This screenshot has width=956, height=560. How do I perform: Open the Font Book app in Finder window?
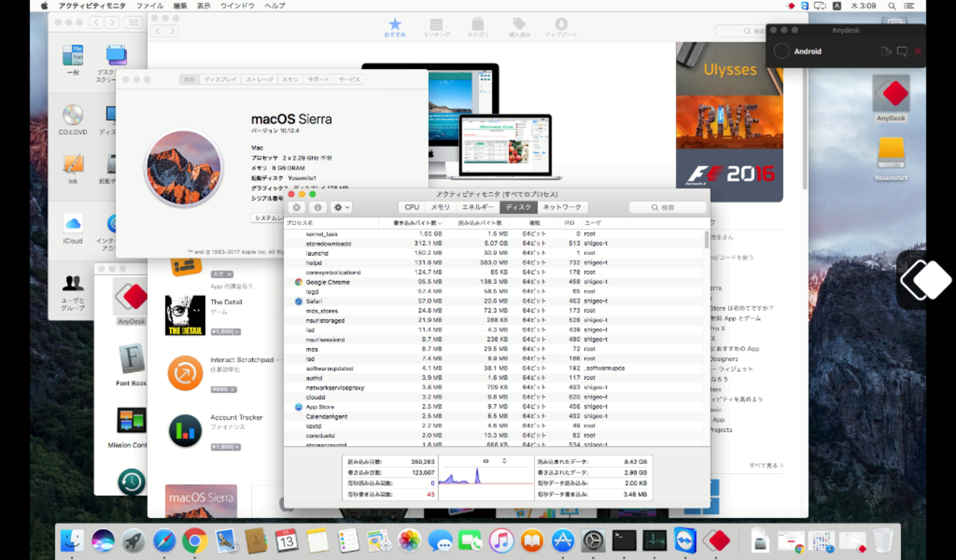click(x=131, y=365)
